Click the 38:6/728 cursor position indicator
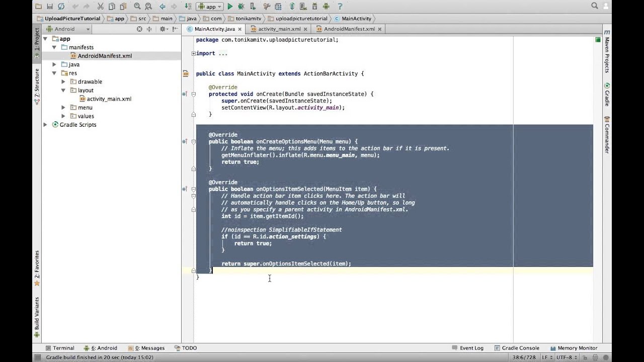Screen dimensions: 644x362 click(525, 357)
